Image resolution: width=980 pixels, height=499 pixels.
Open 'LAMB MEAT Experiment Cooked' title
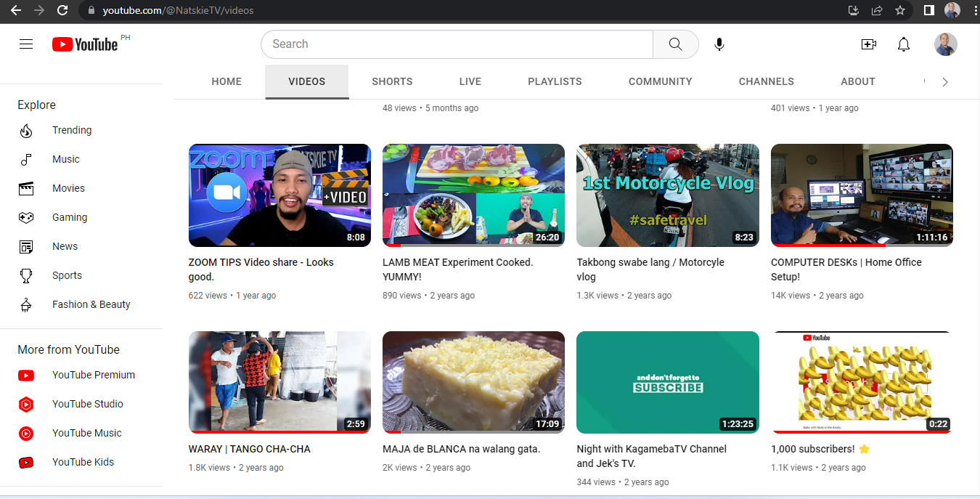[x=457, y=269]
